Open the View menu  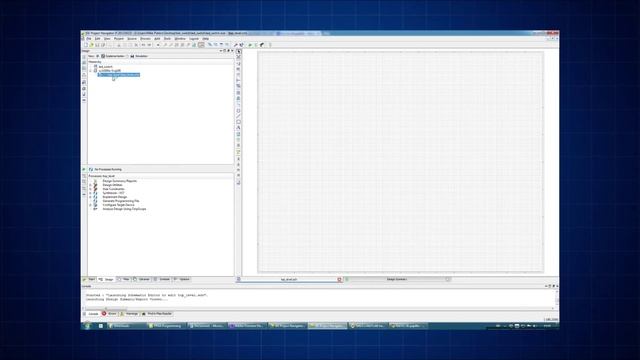[107, 39]
